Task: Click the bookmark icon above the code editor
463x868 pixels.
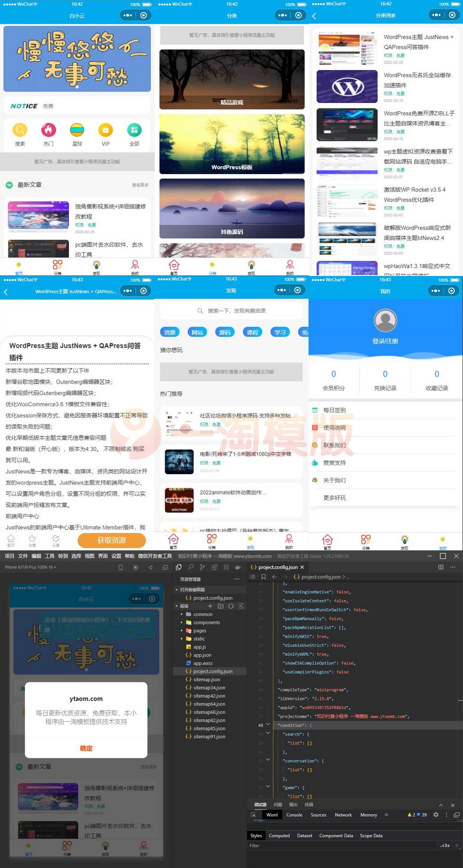Action: (263, 577)
